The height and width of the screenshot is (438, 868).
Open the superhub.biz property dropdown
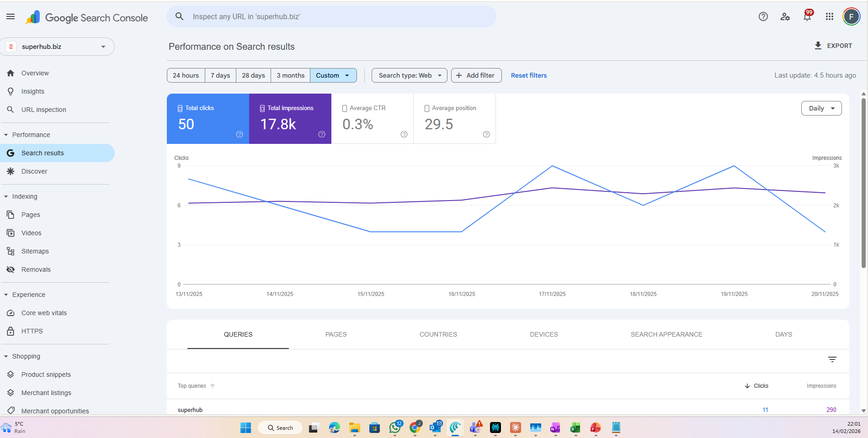(x=58, y=47)
